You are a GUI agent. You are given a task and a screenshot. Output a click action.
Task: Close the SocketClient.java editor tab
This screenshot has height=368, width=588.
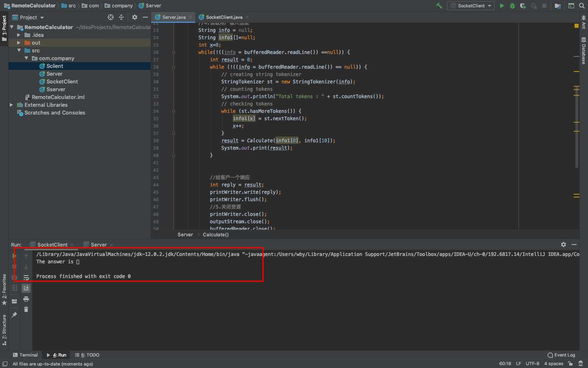click(247, 17)
